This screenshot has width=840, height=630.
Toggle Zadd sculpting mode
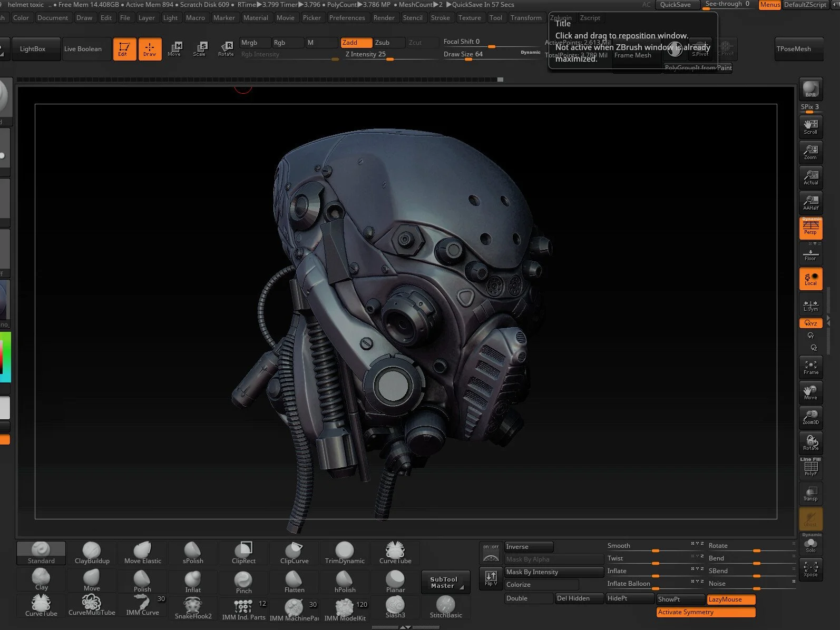tap(356, 43)
